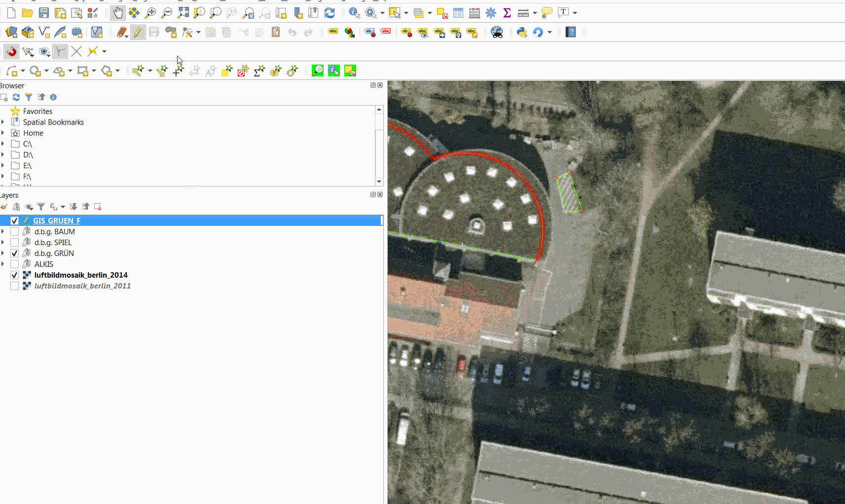Refresh the Browser panel contents
Viewport: 845px width, 504px height.
16,97
